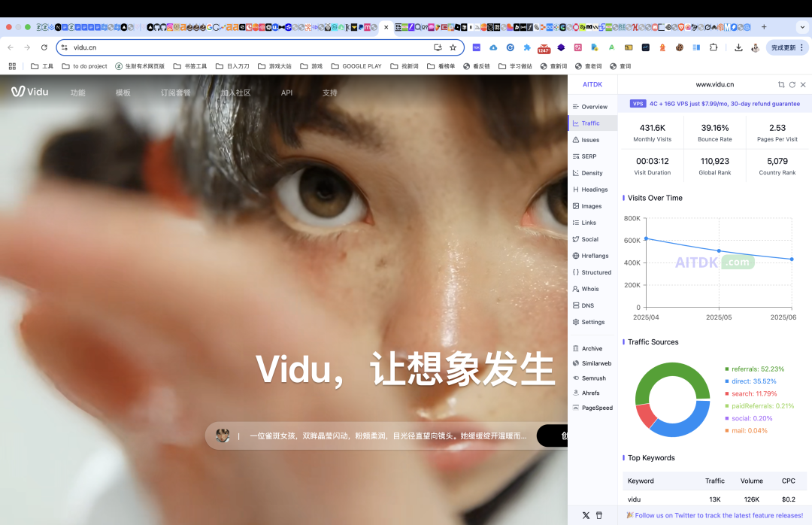Go back to previous page
The height and width of the screenshot is (525, 812).
(11, 47)
